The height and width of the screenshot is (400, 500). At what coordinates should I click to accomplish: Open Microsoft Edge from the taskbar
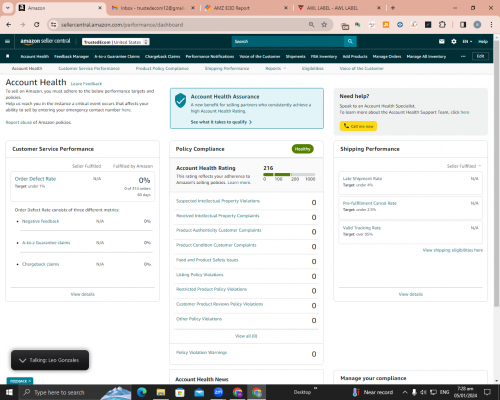pos(142,392)
